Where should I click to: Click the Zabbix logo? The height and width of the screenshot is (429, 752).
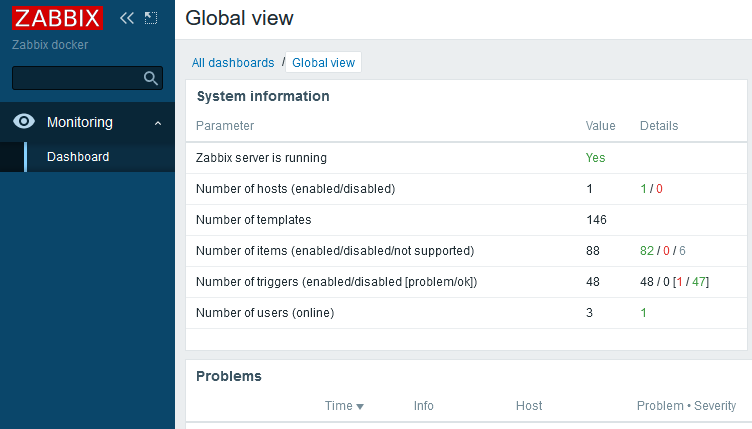(58, 18)
